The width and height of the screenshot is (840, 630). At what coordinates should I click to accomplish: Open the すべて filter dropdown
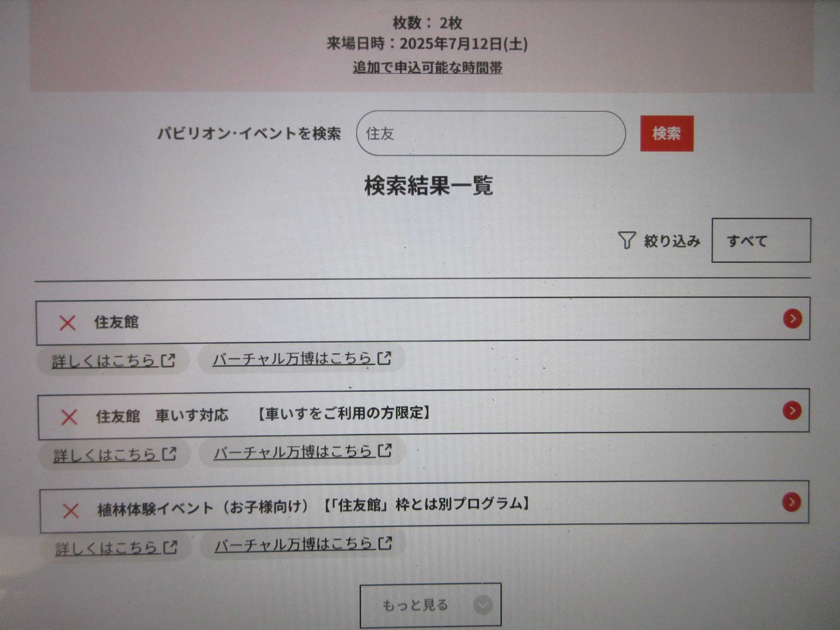pos(761,240)
